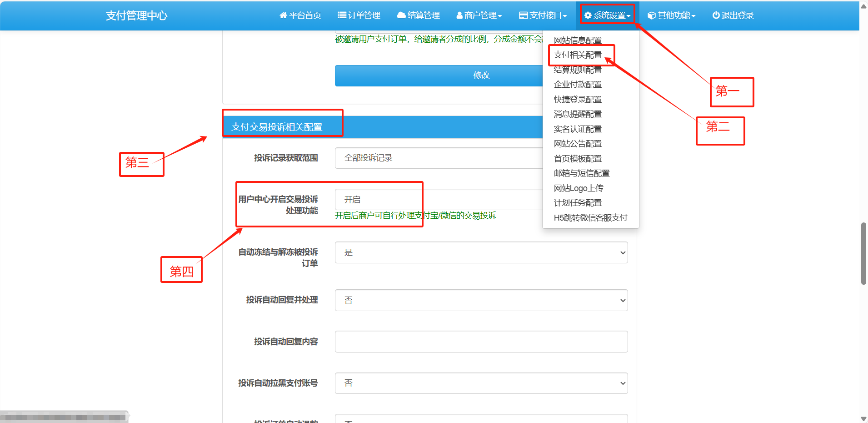
Task: Click the gear icon beside 系统设置
Action: coord(588,15)
